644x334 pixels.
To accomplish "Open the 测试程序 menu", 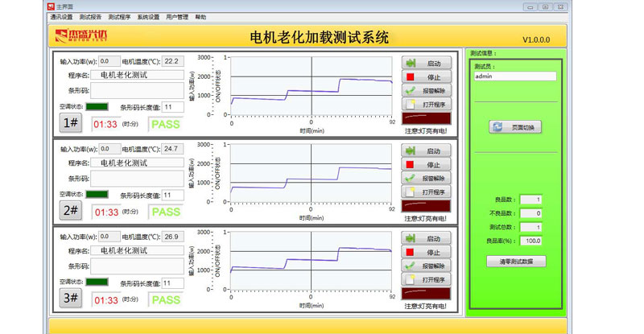I will coord(119,17).
